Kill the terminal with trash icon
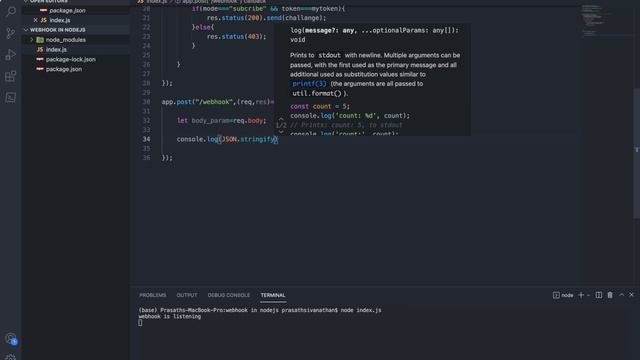Screen dimensions: 640x360 coord(610,295)
